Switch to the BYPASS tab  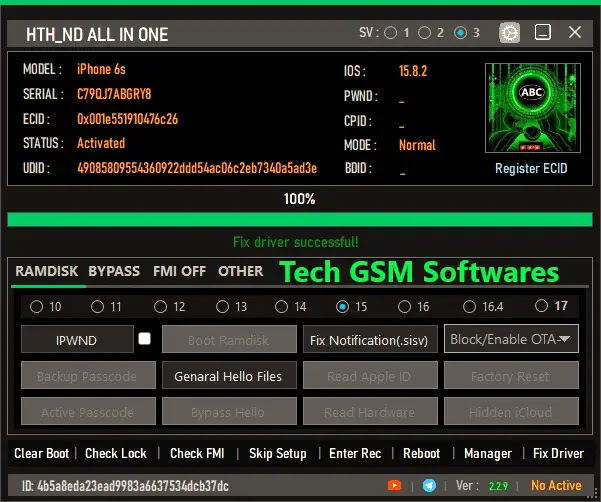(114, 271)
